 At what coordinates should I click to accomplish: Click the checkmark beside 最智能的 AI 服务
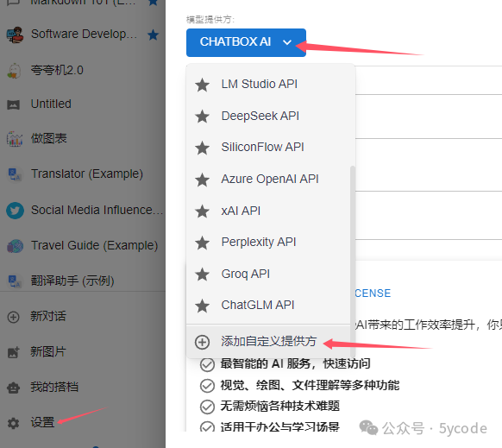pos(207,364)
